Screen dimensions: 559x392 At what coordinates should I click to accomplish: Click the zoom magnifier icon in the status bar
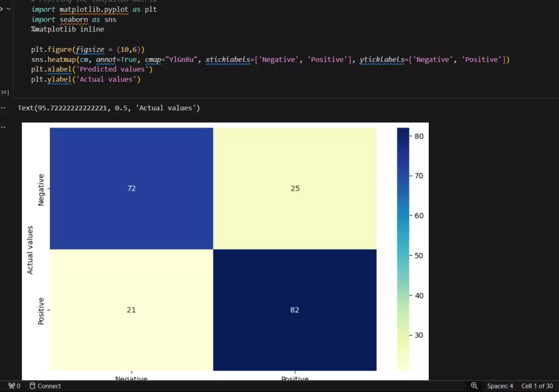pos(474,386)
